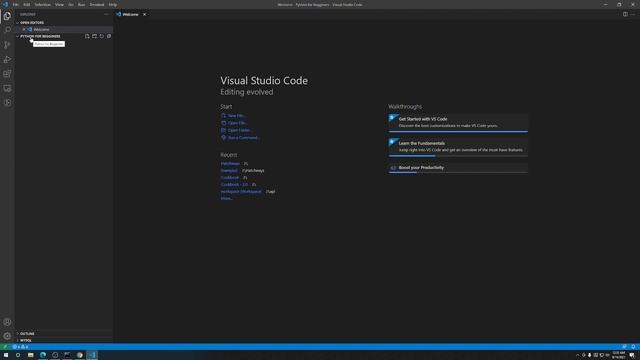Viewport: 640px width, 360px height.
Task: Collapse the Python for Beginners folder section
Action: click(x=40, y=36)
